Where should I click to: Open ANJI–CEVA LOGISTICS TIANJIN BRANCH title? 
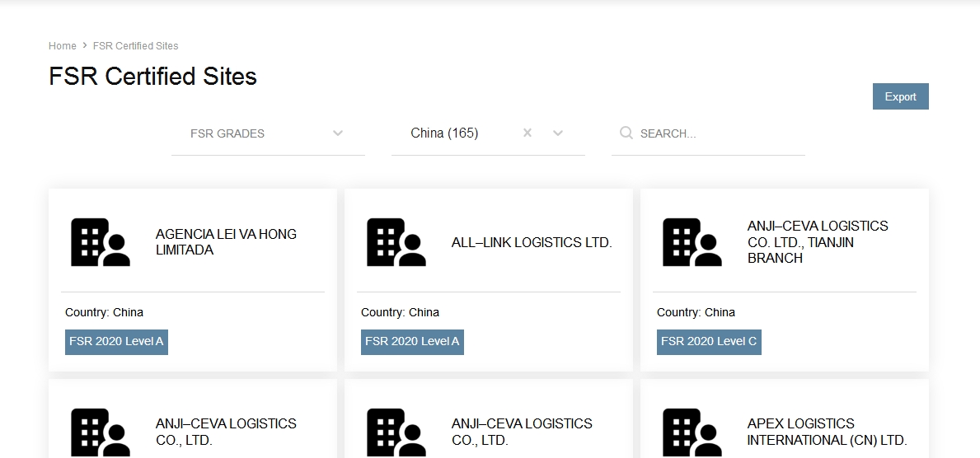click(818, 242)
